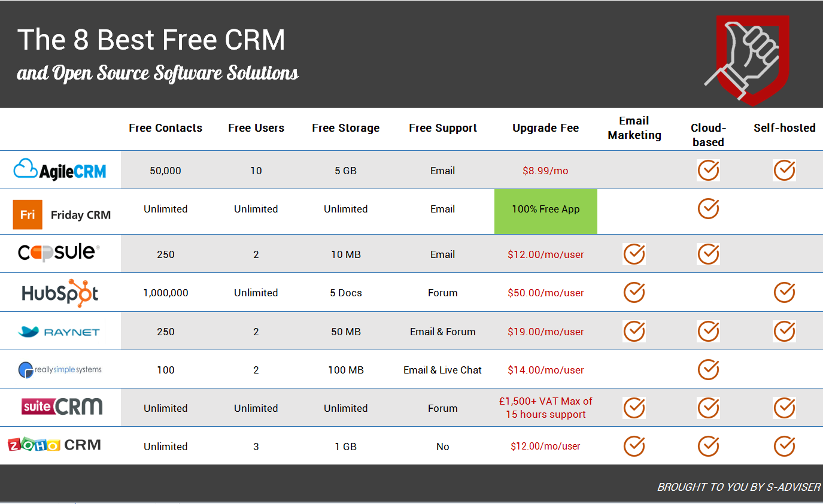Click the 1 GB storage value
The height and width of the screenshot is (504, 823).
tap(346, 447)
